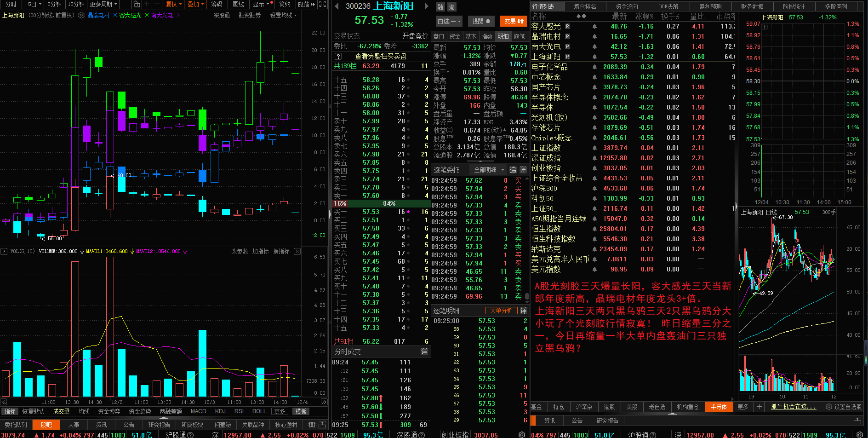Toggle fullscreen chart icon
The width and height of the screenshot is (868, 438).
[323, 4]
